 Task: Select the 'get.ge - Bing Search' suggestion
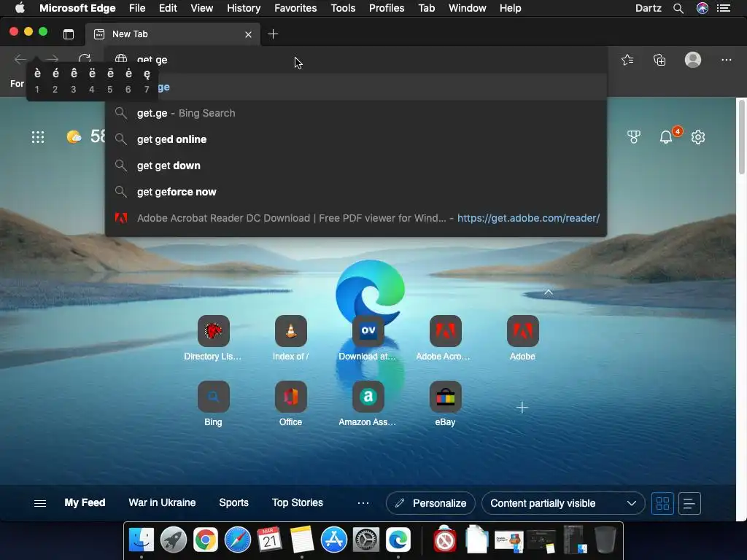pyautogui.click(x=356, y=113)
